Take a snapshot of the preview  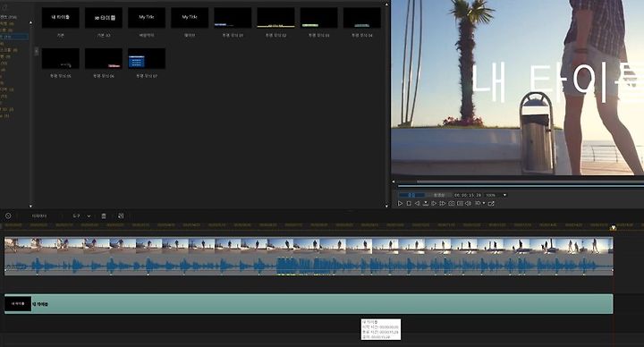(452, 203)
